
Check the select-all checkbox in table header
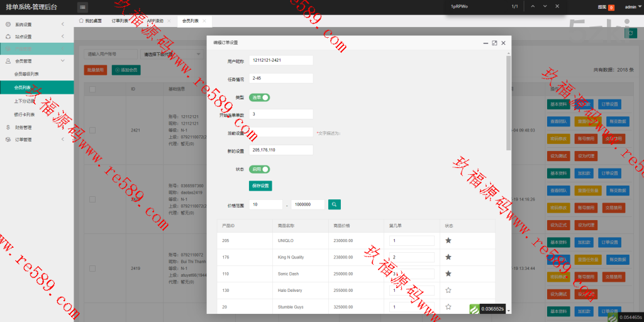pyautogui.click(x=92, y=89)
